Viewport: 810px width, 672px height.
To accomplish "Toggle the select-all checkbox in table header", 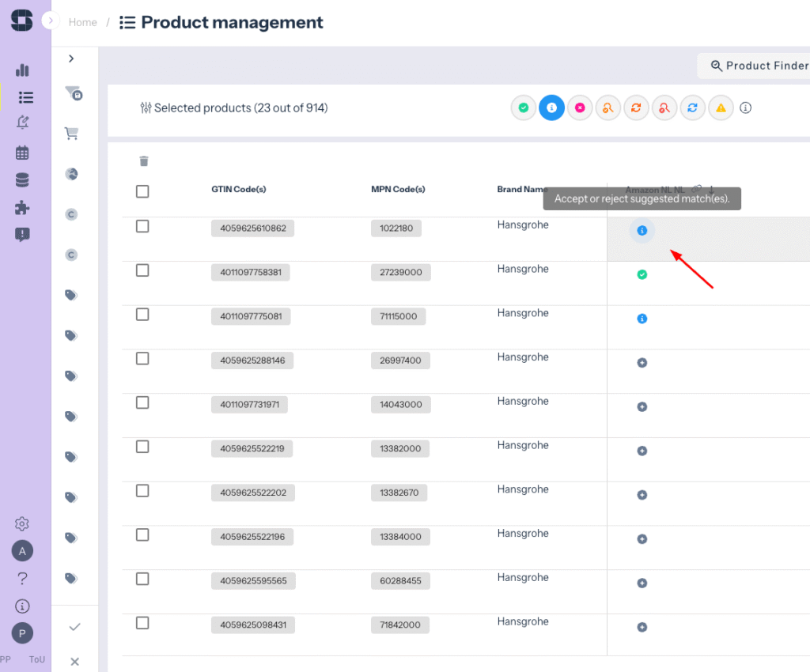I will 142,191.
